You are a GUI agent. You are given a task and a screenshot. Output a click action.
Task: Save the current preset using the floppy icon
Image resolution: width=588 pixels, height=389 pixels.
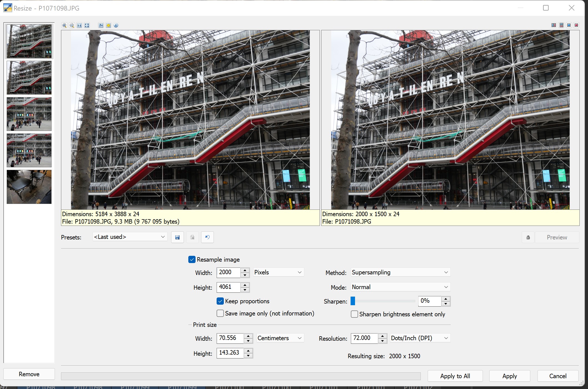[x=178, y=237]
